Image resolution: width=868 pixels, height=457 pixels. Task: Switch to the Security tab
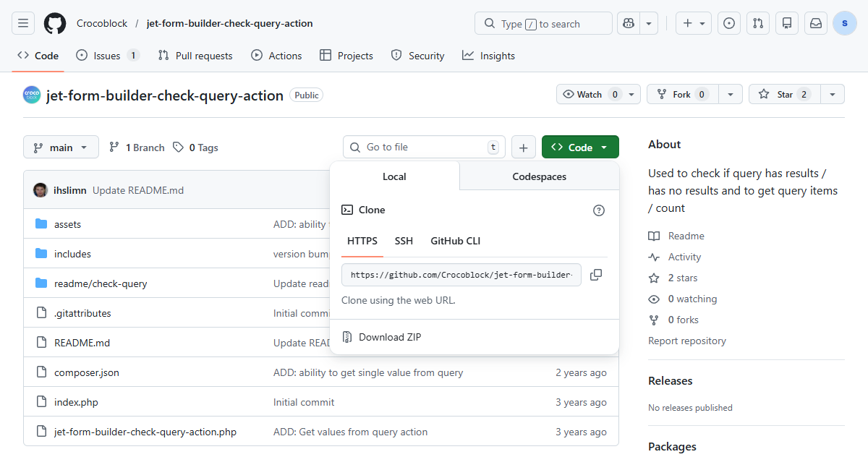pyautogui.click(x=417, y=56)
